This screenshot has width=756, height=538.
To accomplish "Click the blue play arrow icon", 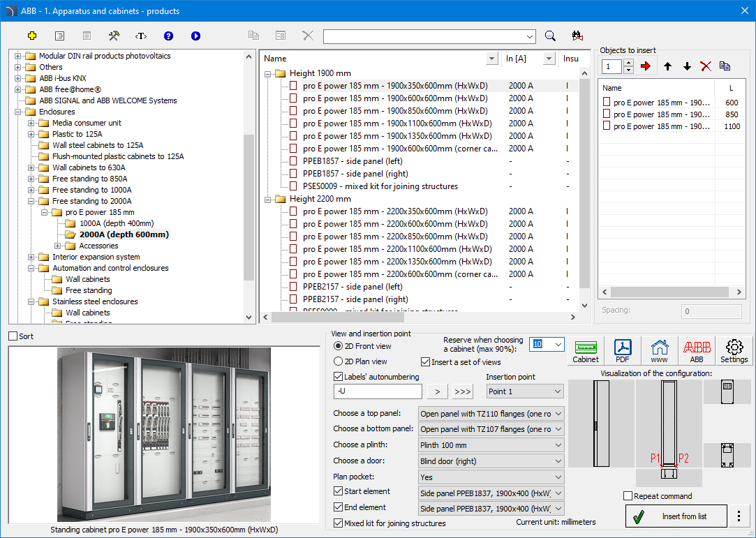I will click(195, 36).
